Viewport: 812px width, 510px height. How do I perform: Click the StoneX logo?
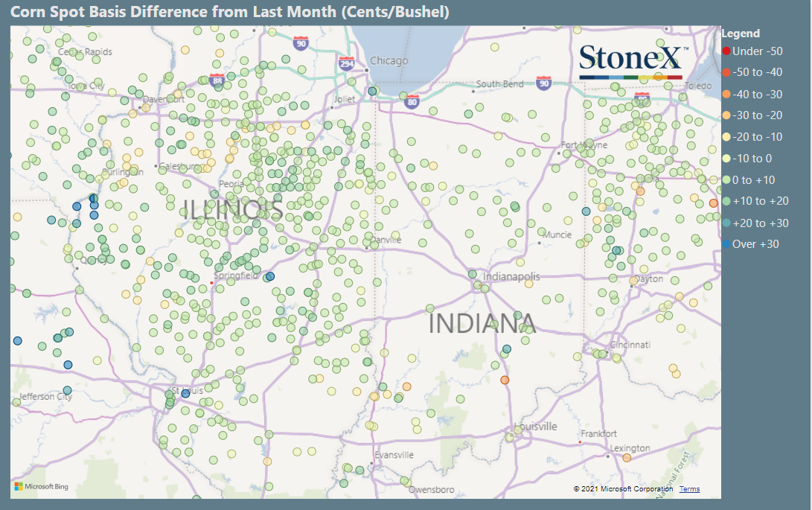pos(633,61)
